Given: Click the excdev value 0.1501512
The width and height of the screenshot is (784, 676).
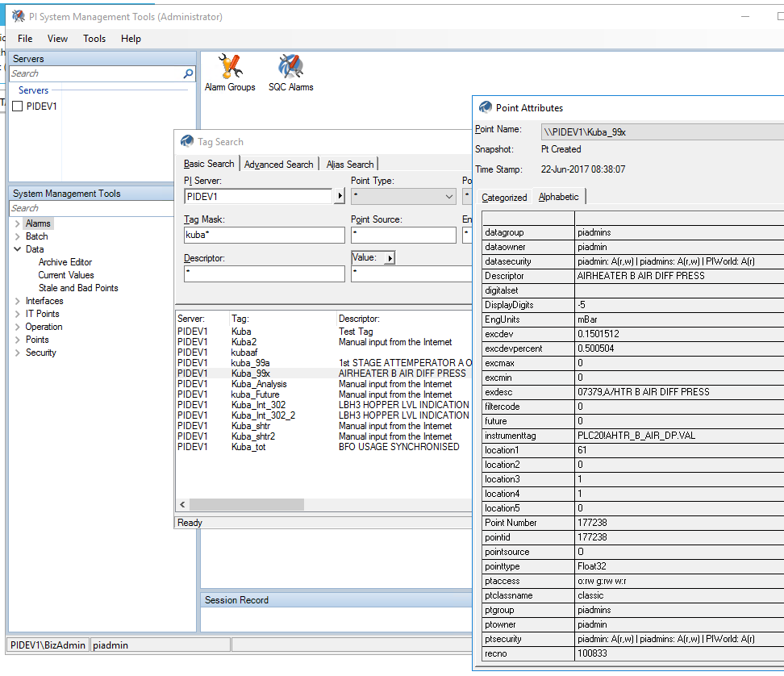Looking at the screenshot, I should click(598, 334).
